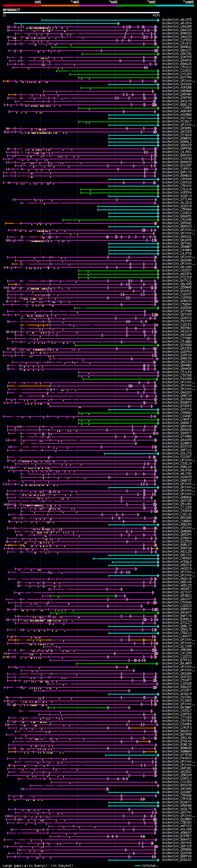Select hit label UniRef100_A1DMN4
Screen dimensions: 197x868
click(x=177, y=115)
